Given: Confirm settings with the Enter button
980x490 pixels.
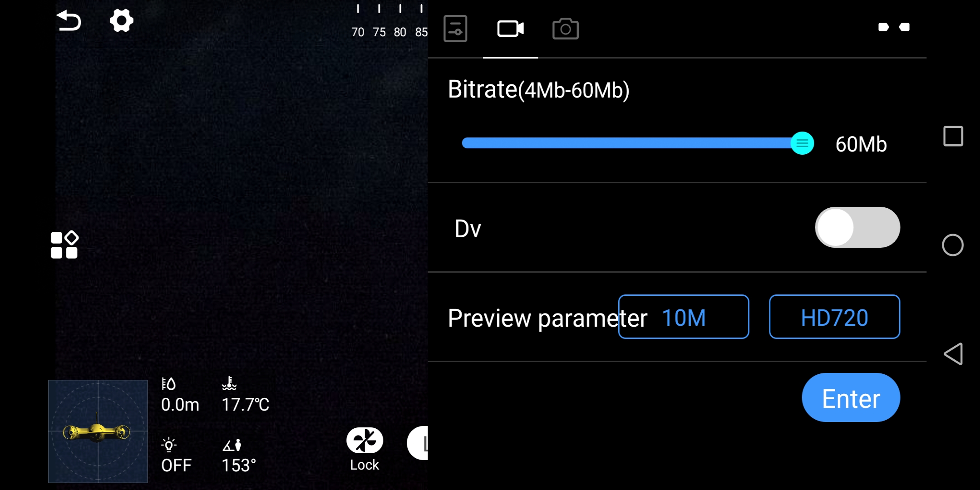Looking at the screenshot, I should pyautogui.click(x=851, y=398).
